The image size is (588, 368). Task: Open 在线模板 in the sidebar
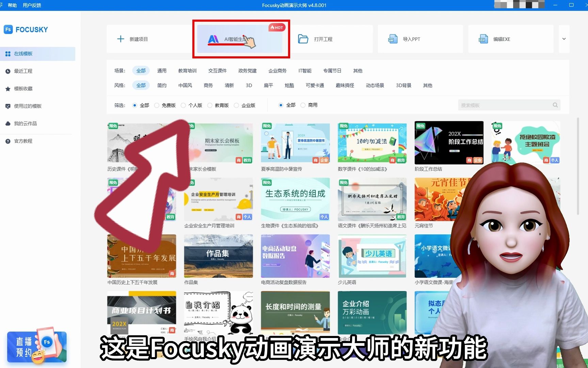pos(37,54)
